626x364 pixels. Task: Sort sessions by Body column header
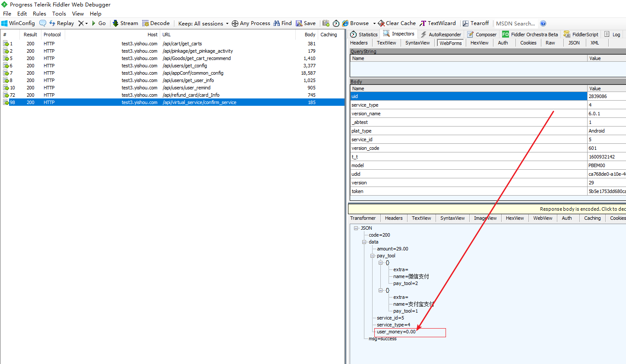coord(307,35)
